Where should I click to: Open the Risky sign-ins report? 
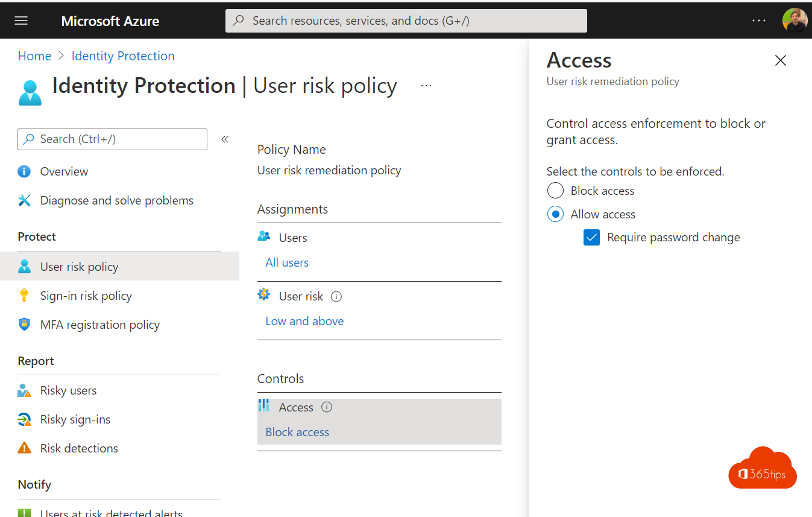(75, 419)
